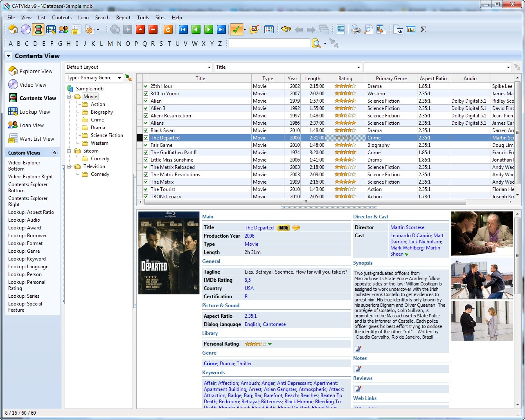Click the quick search text field

tap(269, 43)
